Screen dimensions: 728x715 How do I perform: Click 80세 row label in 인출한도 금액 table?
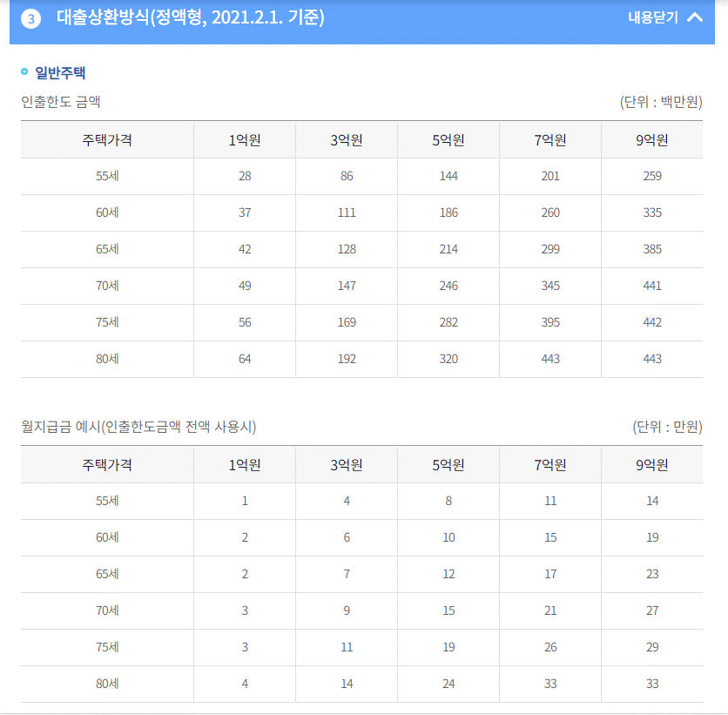(x=107, y=359)
